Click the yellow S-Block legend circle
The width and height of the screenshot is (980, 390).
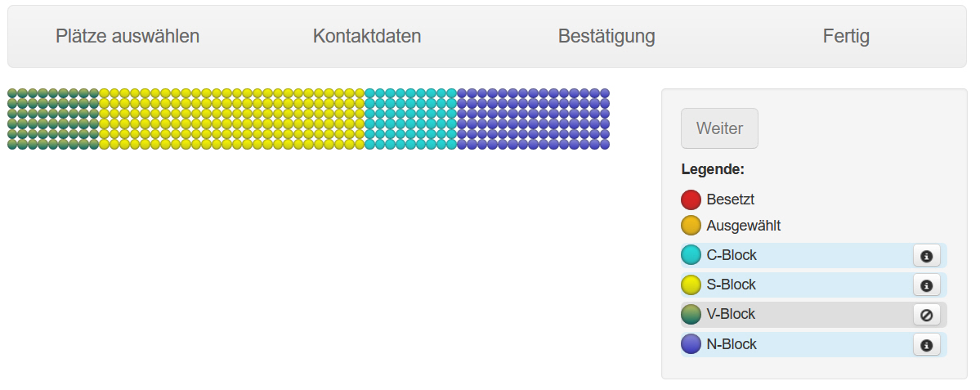pos(691,285)
